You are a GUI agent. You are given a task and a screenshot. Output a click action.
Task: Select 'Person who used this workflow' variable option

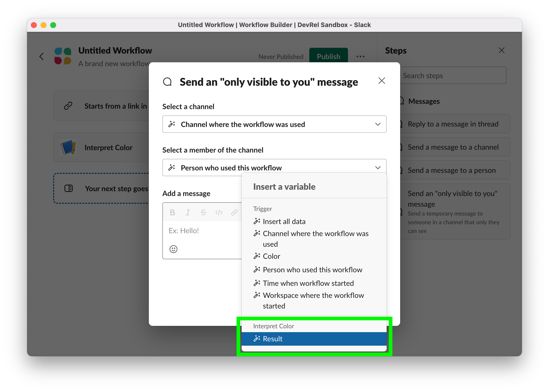click(x=314, y=270)
